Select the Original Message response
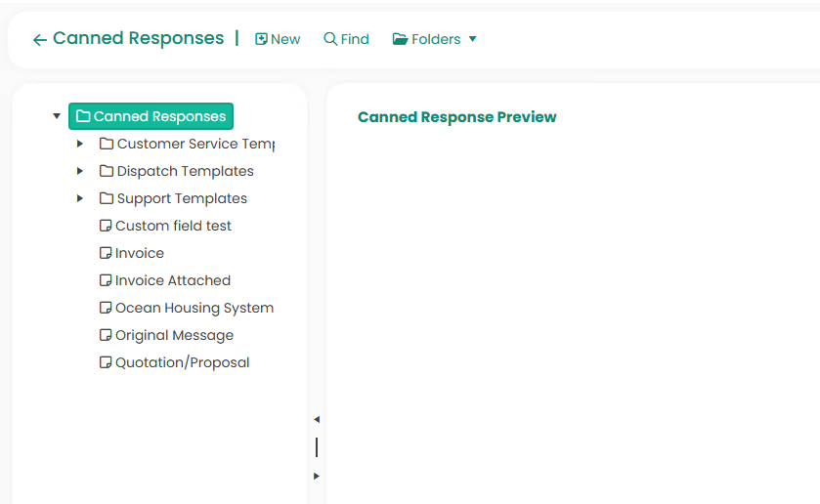This screenshot has width=820, height=504. coord(174,335)
